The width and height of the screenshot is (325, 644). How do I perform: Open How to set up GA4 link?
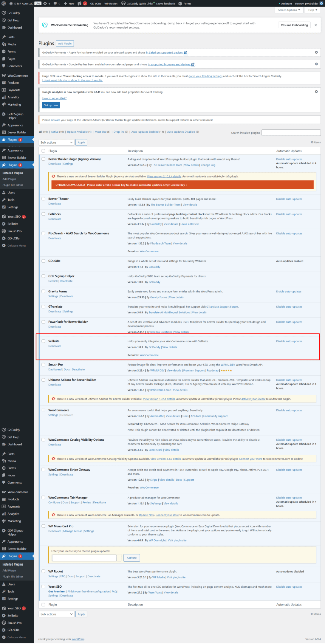click(x=54, y=98)
